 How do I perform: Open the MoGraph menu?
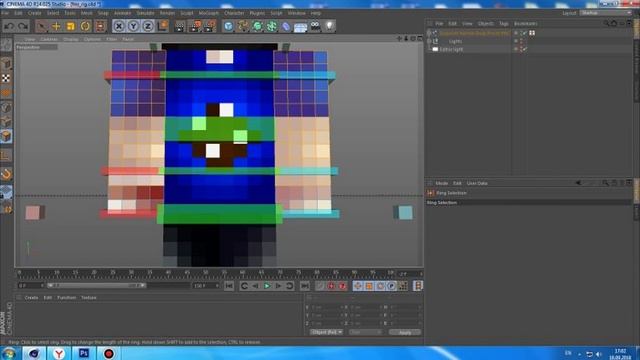click(x=209, y=13)
